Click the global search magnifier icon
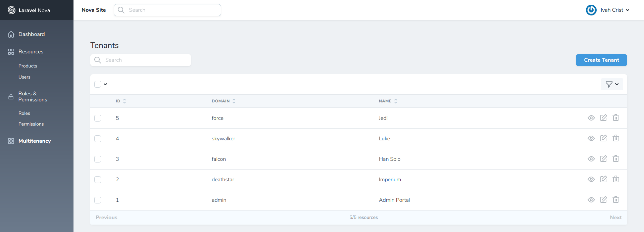The height and width of the screenshot is (232, 644). (121, 10)
